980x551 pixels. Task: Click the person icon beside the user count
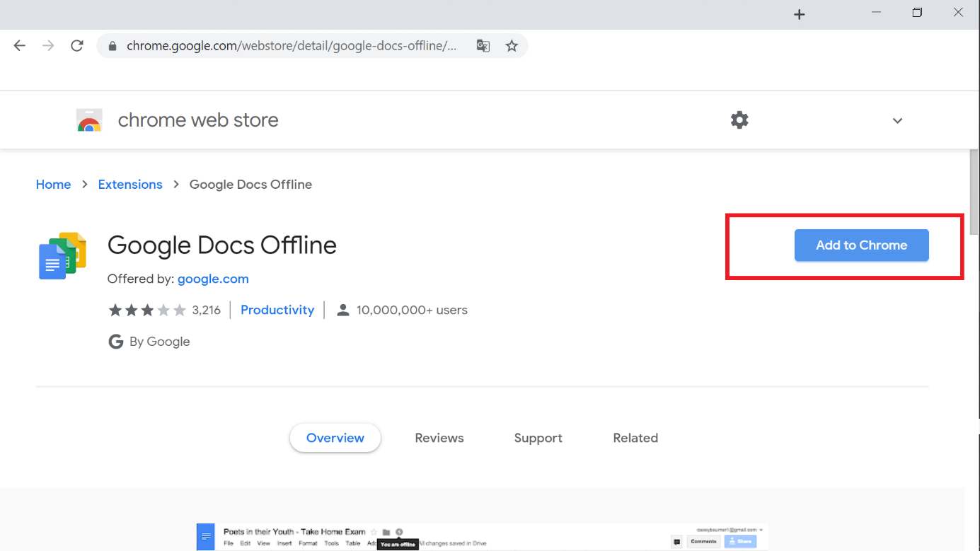point(343,309)
